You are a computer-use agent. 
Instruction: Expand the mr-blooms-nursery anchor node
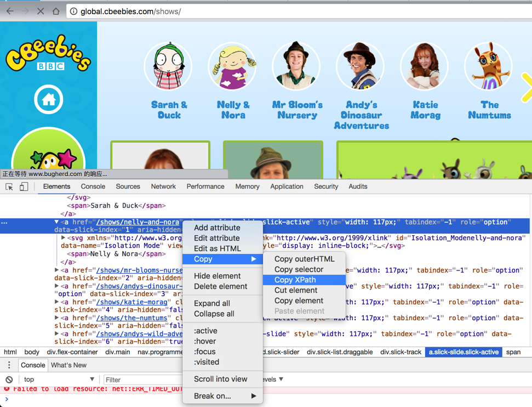tap(56, 270)
